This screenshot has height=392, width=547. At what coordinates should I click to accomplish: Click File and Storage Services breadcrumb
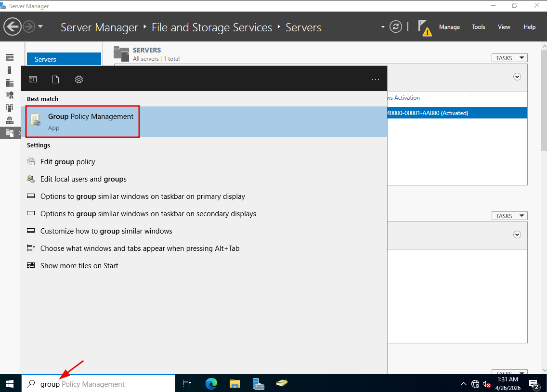tap(212, 27)
